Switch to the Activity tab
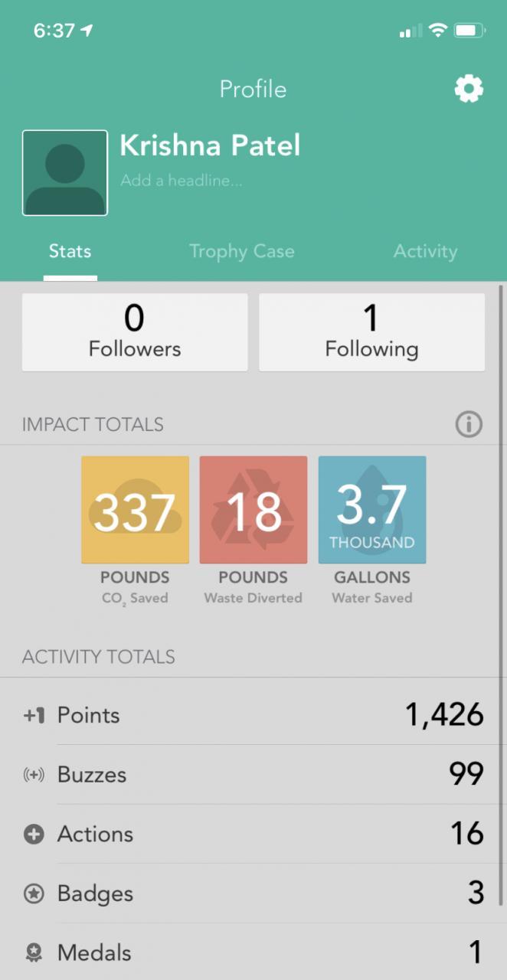 point(425,252)
